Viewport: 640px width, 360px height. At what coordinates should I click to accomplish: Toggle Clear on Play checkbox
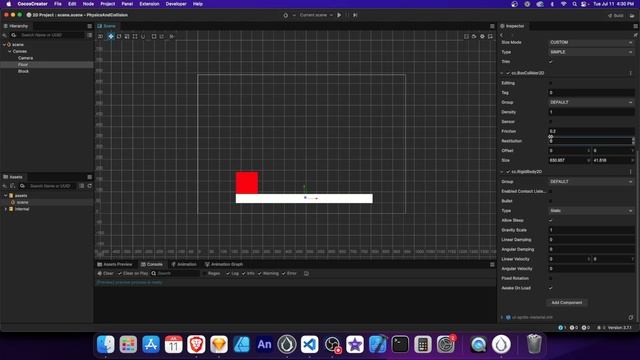coord(120,273)
